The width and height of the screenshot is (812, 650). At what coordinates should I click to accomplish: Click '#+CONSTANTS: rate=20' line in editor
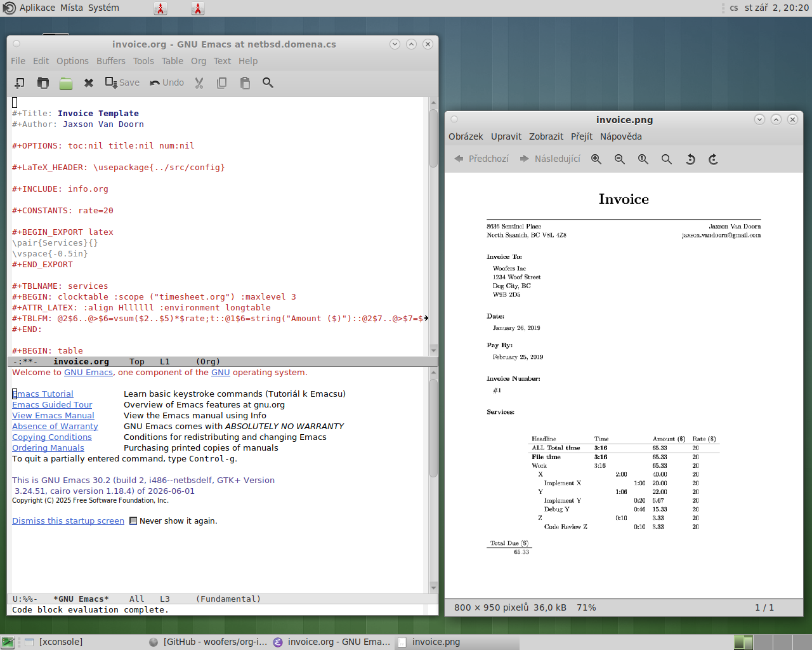tap(63, 211)
